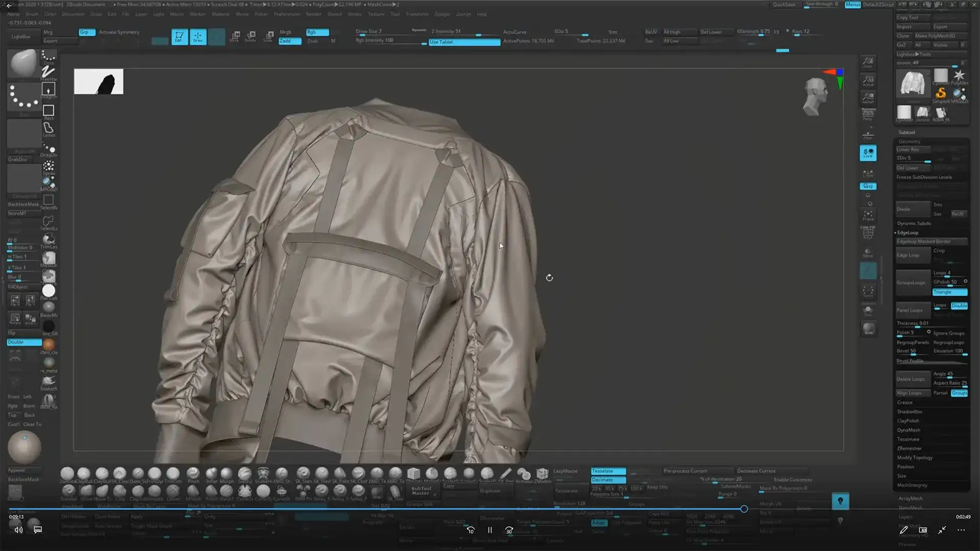Select the Draw mode icon
This screenshot has height=551, width=980.
[198, 37]
